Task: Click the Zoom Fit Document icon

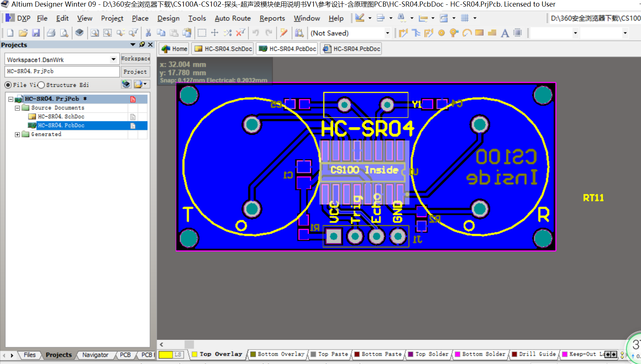Action: (95, 33)
